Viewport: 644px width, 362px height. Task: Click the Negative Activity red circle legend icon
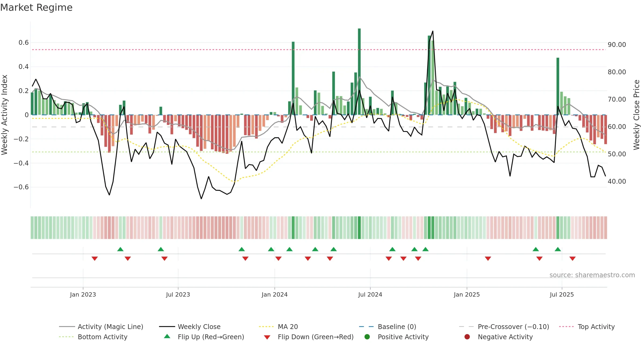tap(467, 337)
